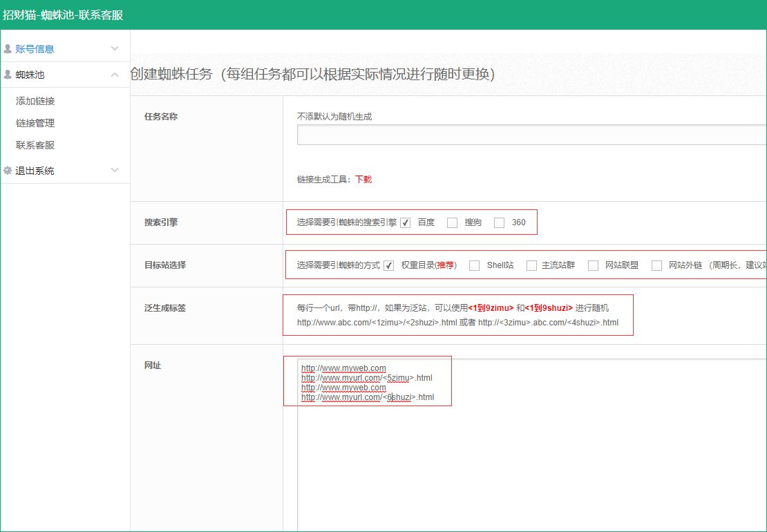Enable the 百度 search engine checkbox

(x=405, y=223)
